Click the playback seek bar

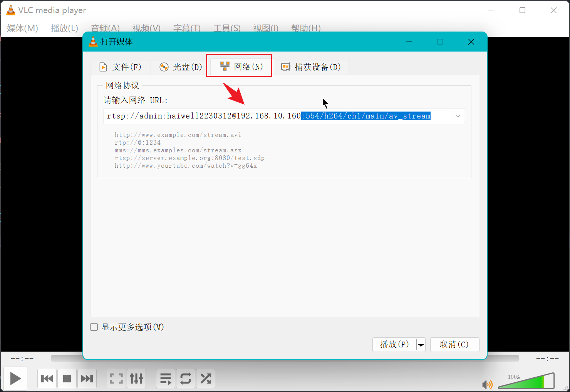(285, 358)
